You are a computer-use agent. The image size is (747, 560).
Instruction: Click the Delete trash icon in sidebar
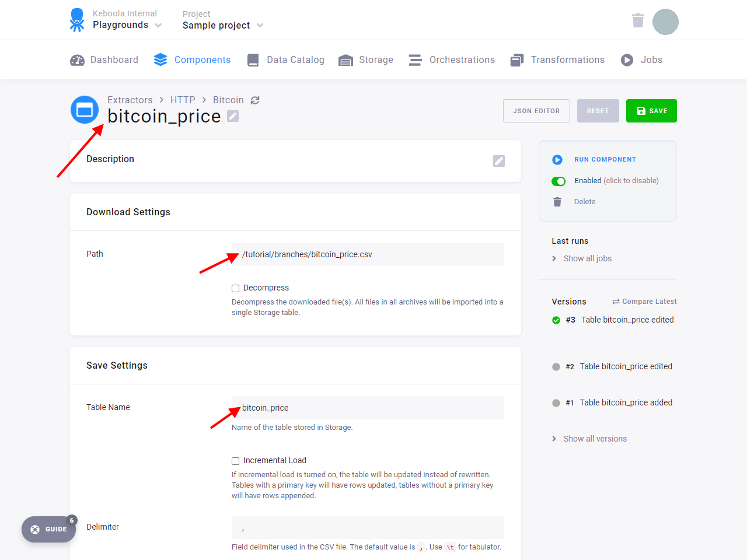(x=557, y=202)
